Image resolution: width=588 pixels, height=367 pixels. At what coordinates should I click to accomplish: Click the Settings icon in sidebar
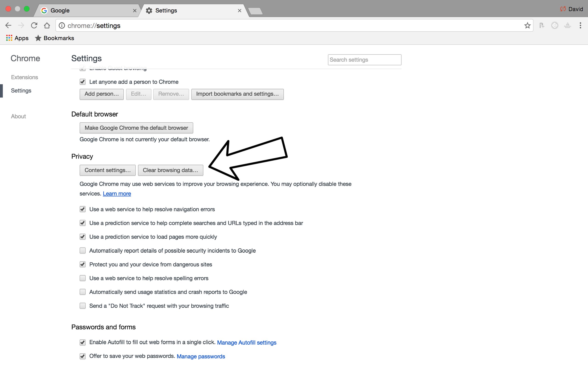[x=21, y=90]
